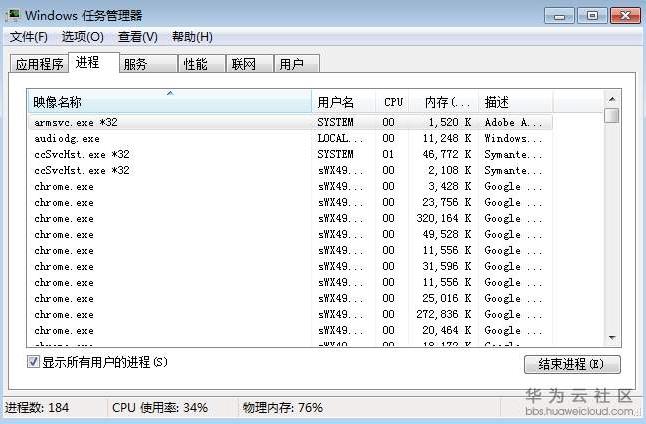The height and width of the screenshot is (424, 646).
Task: Switch to the 服务 tab
Action: click(148, 64)
